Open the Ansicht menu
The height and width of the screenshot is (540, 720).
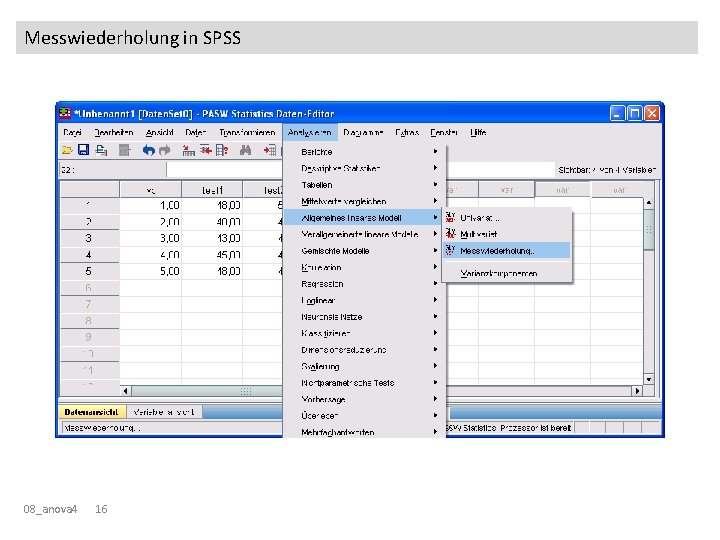coord(159,132)
